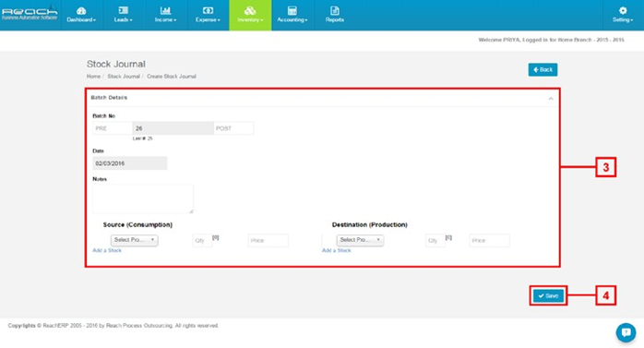Click the Create Stock Journal breadcrumb text

pyautogui.click(x=172, y=77)
